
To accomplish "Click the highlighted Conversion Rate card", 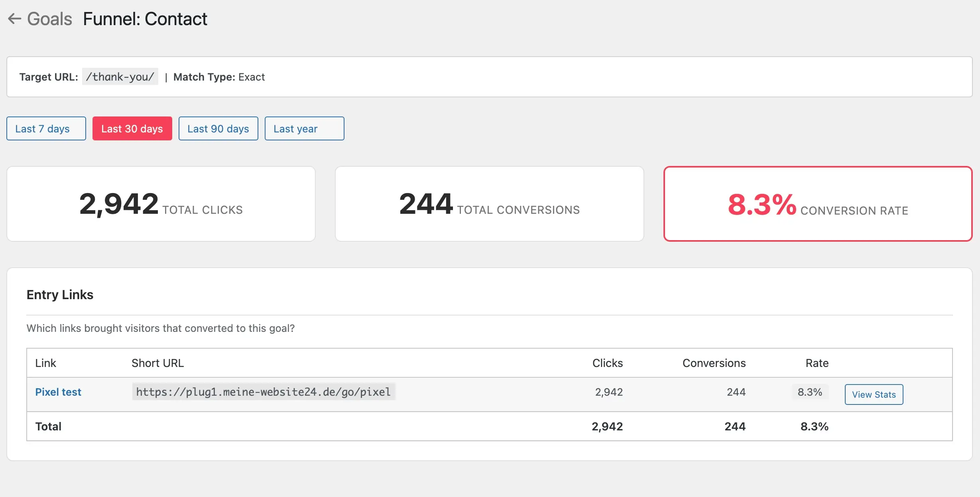I will [x=818, y=204].
